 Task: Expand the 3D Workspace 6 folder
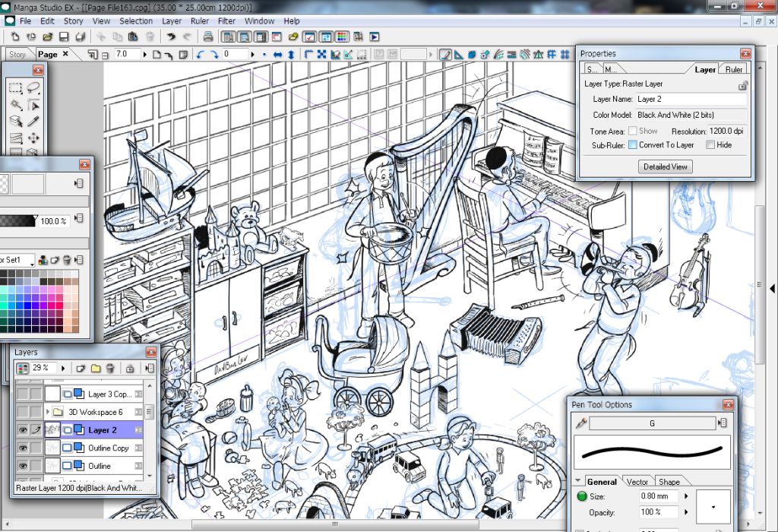pos(48,412)
